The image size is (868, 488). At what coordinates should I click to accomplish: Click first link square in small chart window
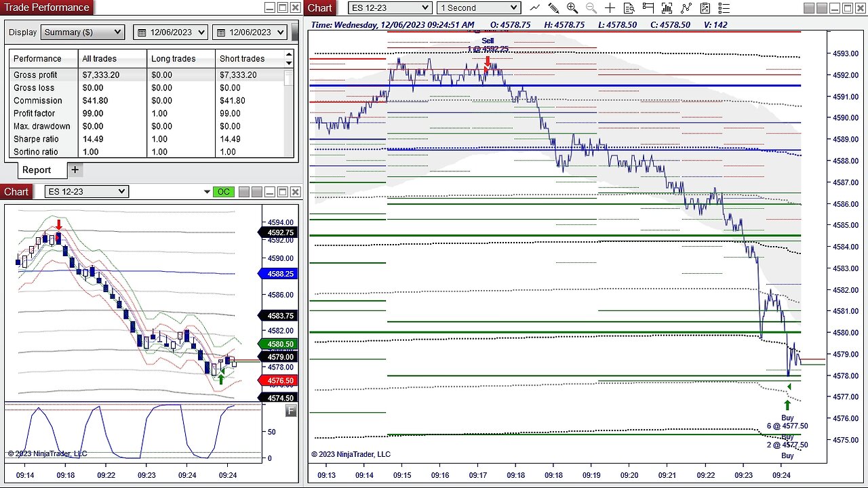244,192
